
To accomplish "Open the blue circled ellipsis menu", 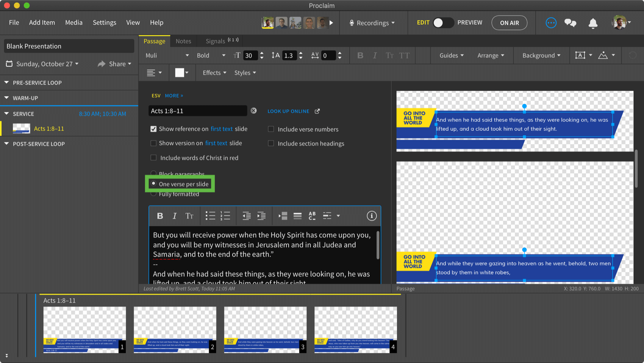I will point(551,23).
